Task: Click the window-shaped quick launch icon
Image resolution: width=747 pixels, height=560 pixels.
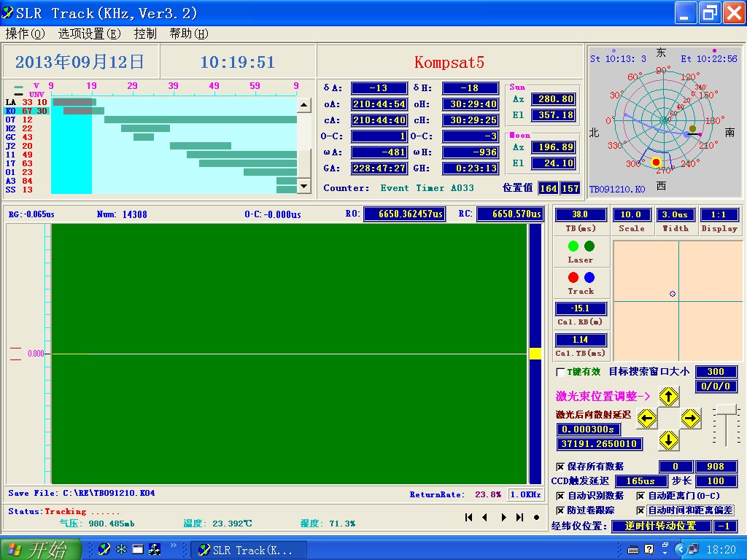Action: (x=138, y=550)
